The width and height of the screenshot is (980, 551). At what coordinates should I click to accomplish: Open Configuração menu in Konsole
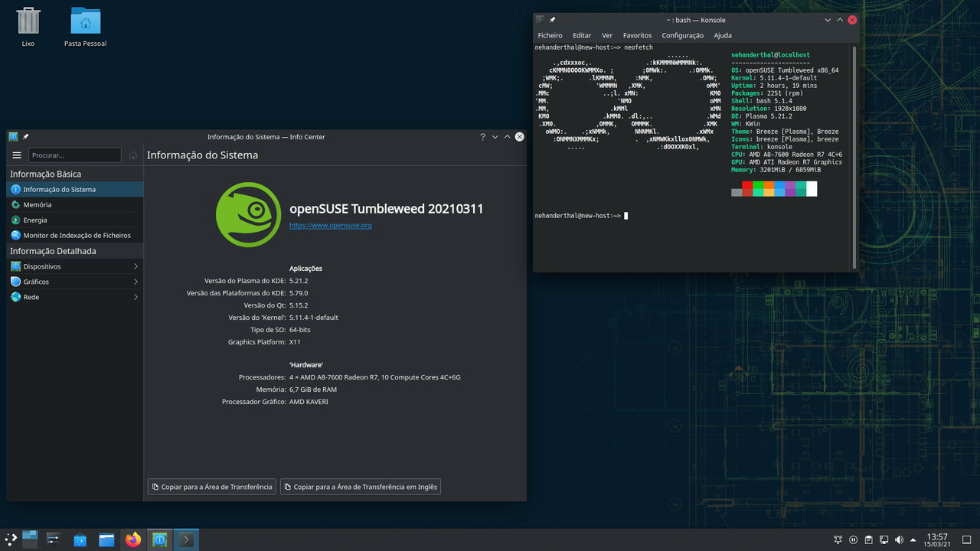pos(682,35)
